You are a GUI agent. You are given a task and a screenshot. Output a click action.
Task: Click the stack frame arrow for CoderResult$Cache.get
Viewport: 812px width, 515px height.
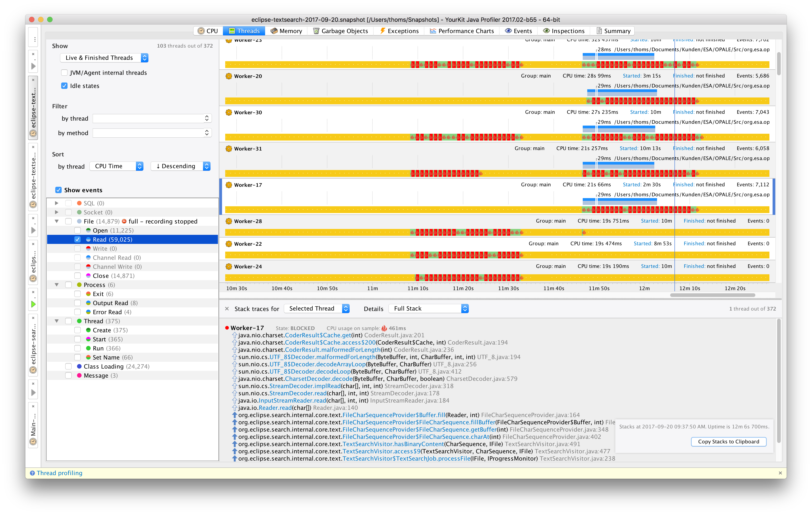click(235, 335)
